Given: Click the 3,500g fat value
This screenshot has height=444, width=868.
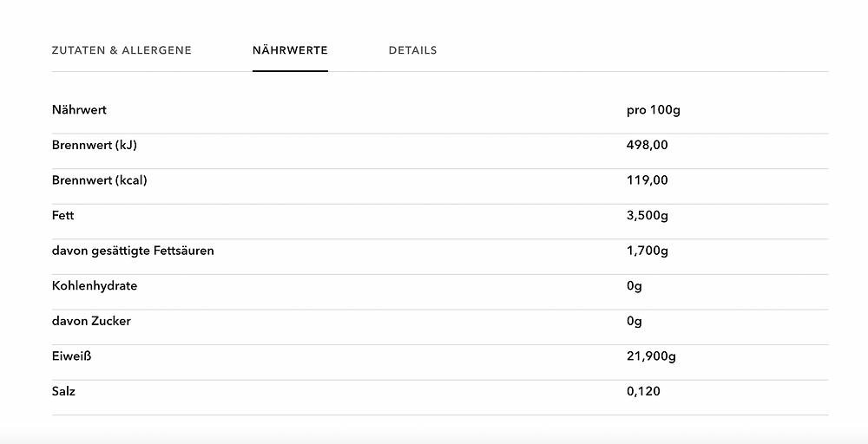Looking at the screenshot, I should pos(648,216).
